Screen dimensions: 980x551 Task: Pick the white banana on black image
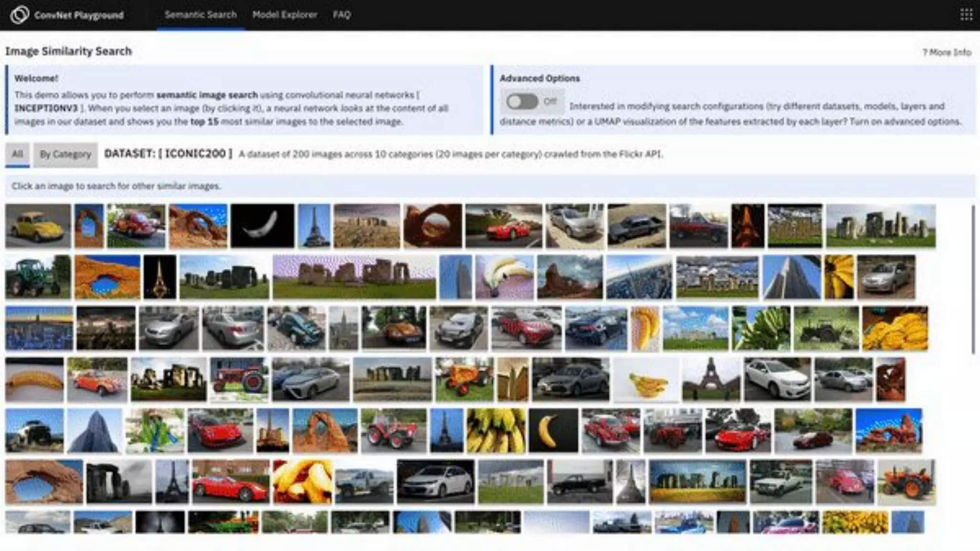(x=262, y=226)
